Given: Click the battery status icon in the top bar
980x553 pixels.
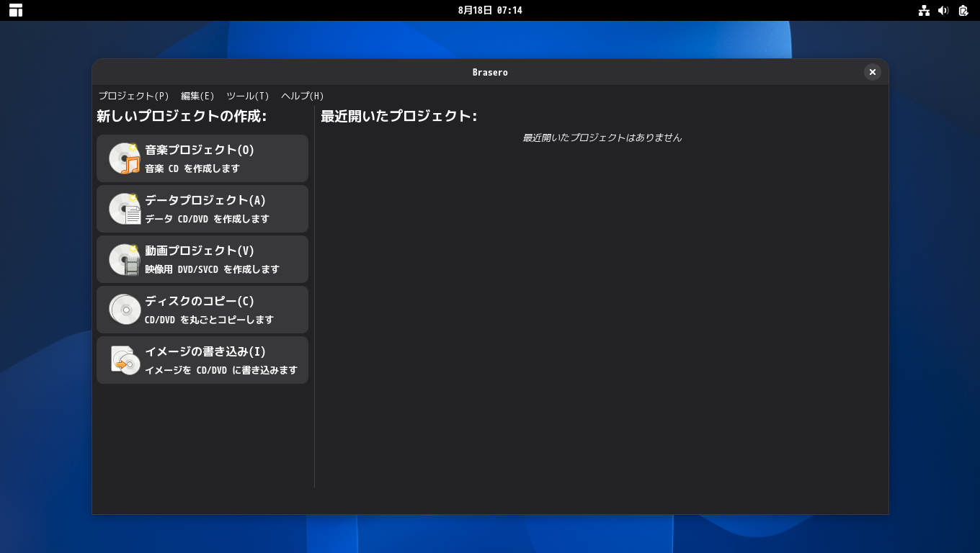Looking at the screenshot, I should (963, 10).
